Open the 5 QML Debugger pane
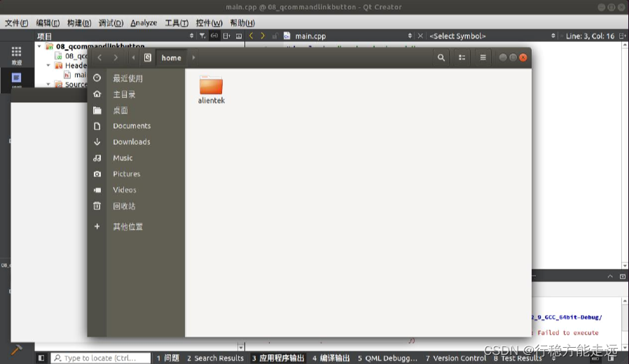Screen dimensions: 629x364 [387, 358]
